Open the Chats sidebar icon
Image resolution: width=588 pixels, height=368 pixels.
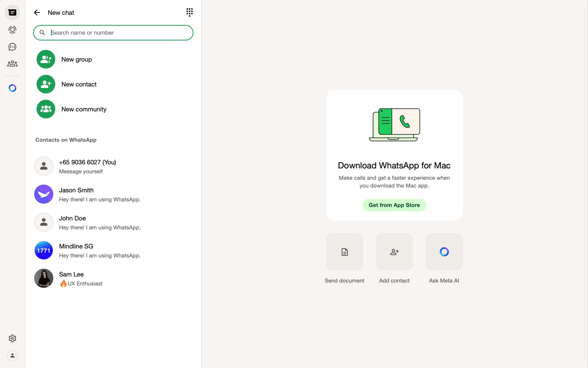point(12,13)
